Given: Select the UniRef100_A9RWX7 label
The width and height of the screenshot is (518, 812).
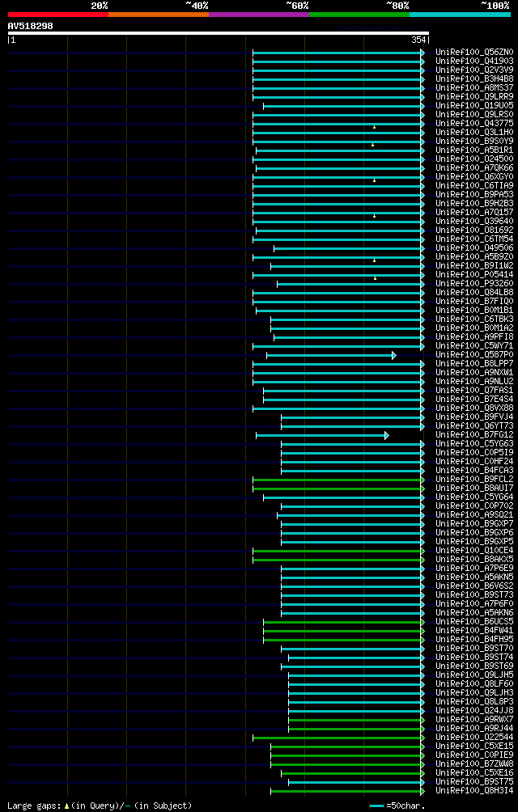Looking at the screenshot, I should click(x=474, y=719).
